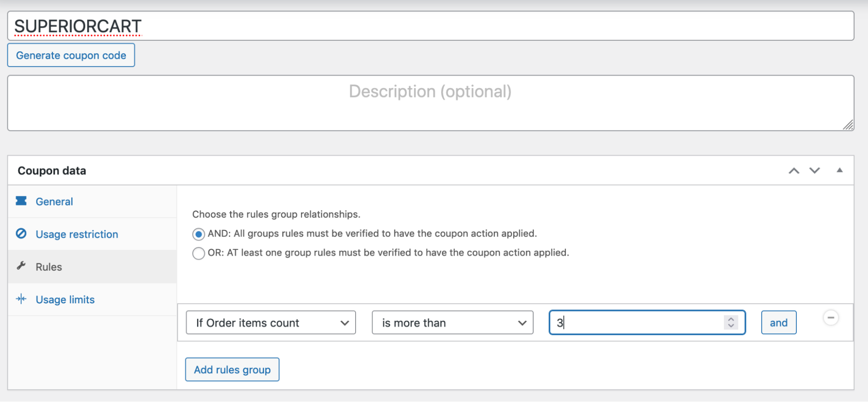This screenshot has height=402, width=868.
Task: Click the arrows icon next to Usage limits
Action: click(21, 299)
